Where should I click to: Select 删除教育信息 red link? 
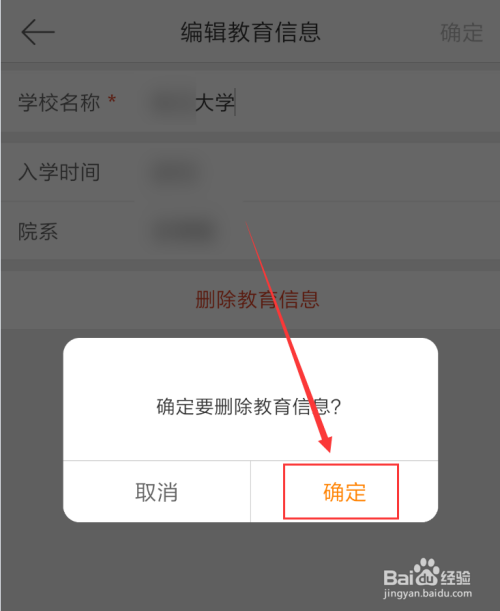pyautogui.click(x=257, y=300)
